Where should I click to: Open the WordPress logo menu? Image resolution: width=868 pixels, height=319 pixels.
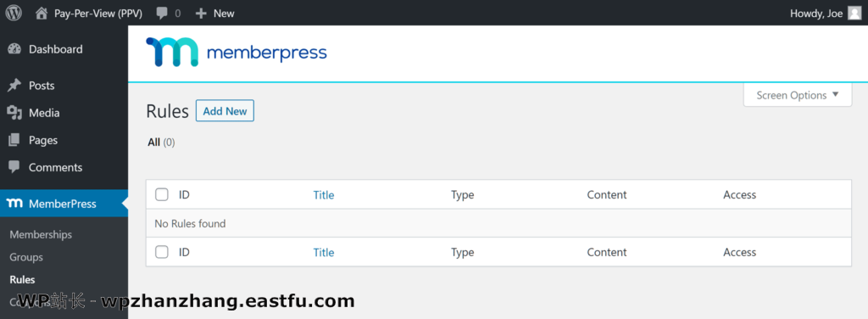point(14,13)
